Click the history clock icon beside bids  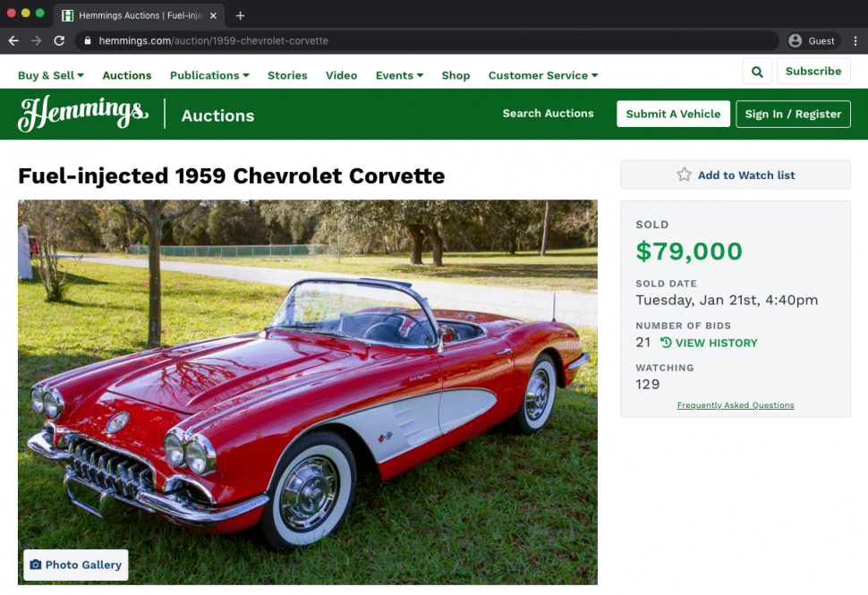tap(666, 343)
